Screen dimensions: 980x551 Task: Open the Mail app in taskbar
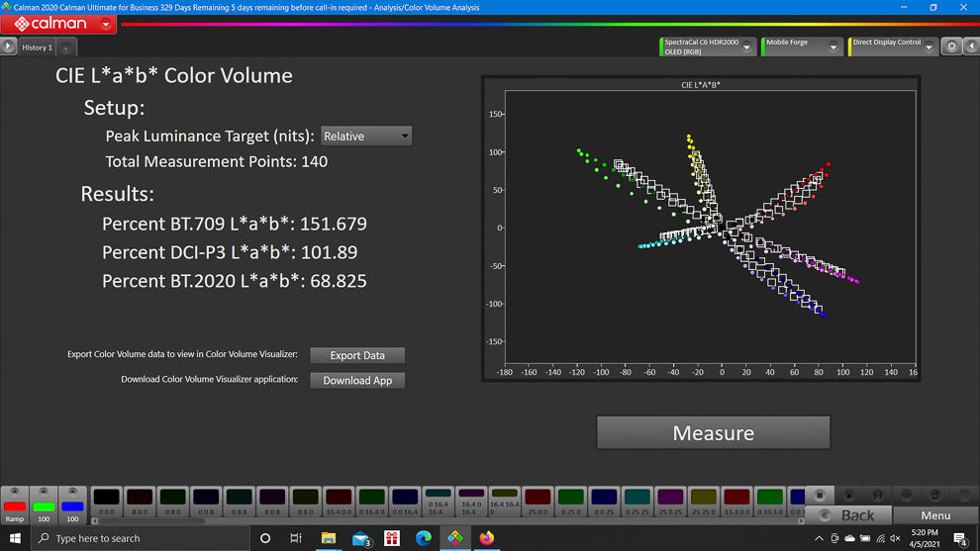(x=360, y=538)
